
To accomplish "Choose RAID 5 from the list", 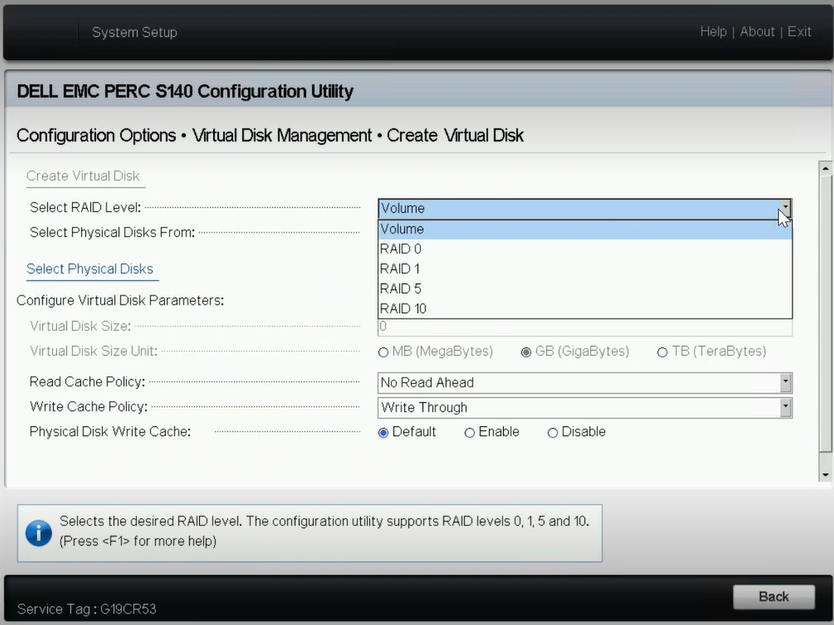I will [x=585, y=289].
